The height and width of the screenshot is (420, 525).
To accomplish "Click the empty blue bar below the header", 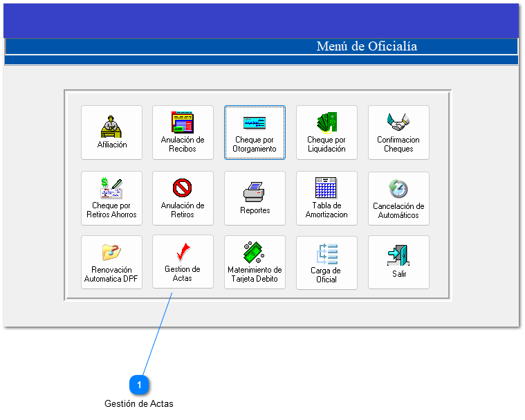I will pyautogui.click(x=261, y=60).
